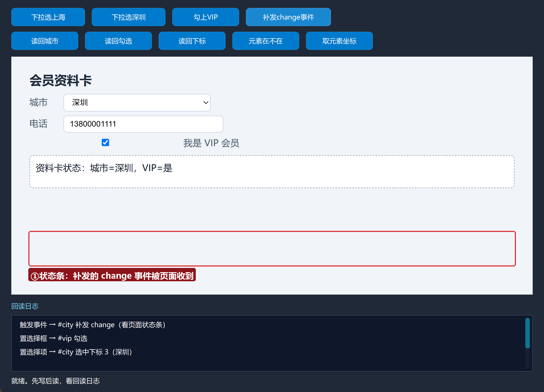The image size is (544, 392).
Task: Click the 会员资料卡 heading
Action: [x=61, y=80]
